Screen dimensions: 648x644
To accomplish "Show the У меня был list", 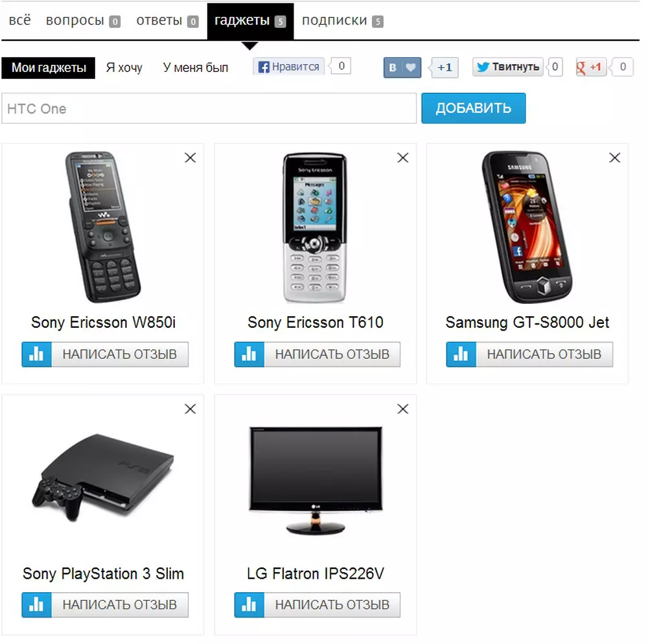I will click(x=196, y=67).
